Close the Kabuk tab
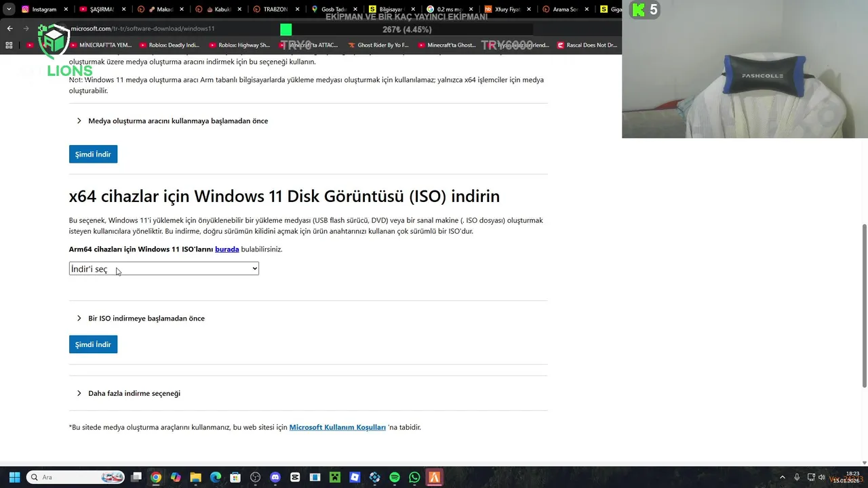 coord(239,9)
